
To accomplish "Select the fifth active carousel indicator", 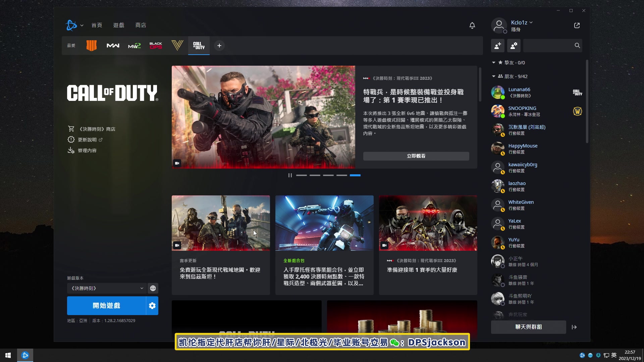I will 355,175.
